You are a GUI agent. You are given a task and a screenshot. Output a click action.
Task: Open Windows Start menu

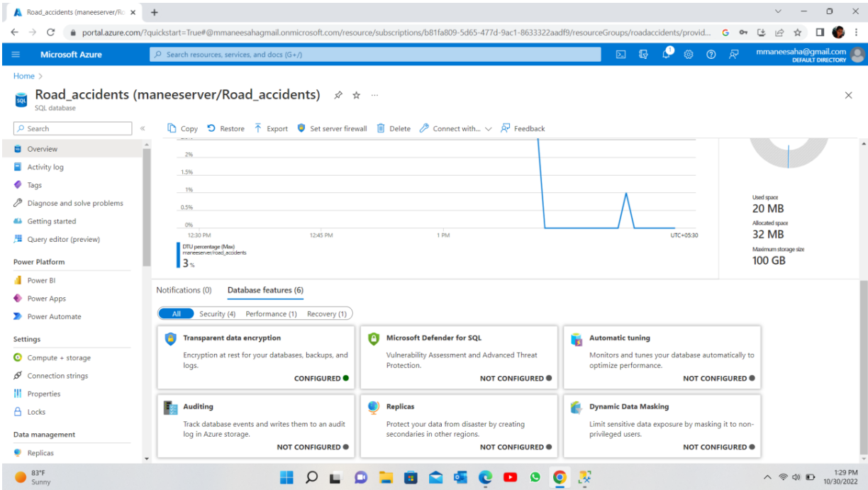click(286, 477)
